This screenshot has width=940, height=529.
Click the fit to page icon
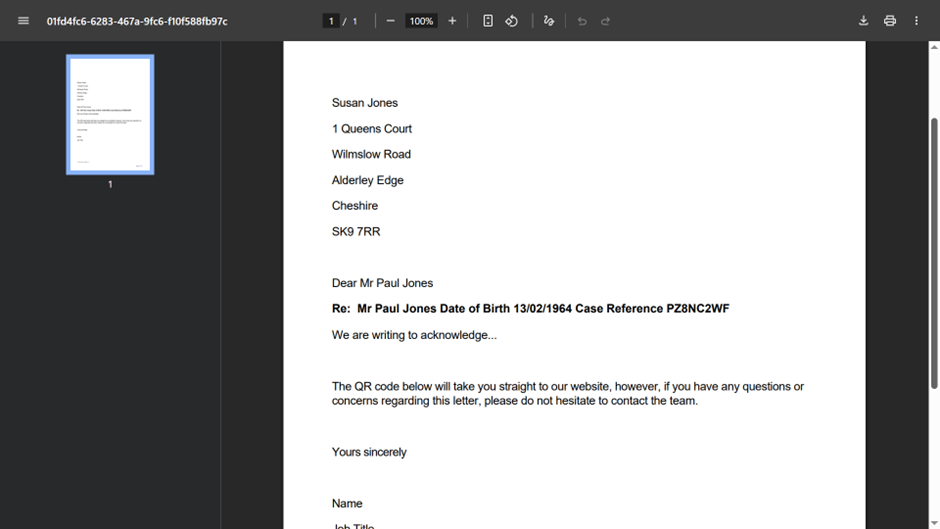point(488,21)
